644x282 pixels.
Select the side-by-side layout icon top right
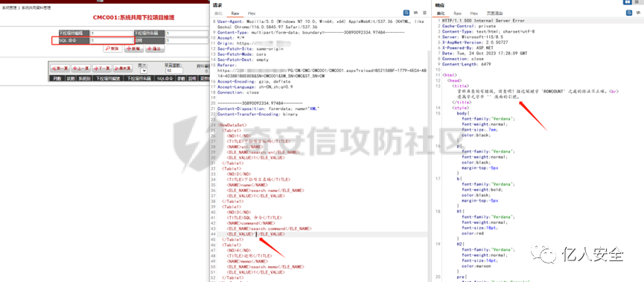627,2
